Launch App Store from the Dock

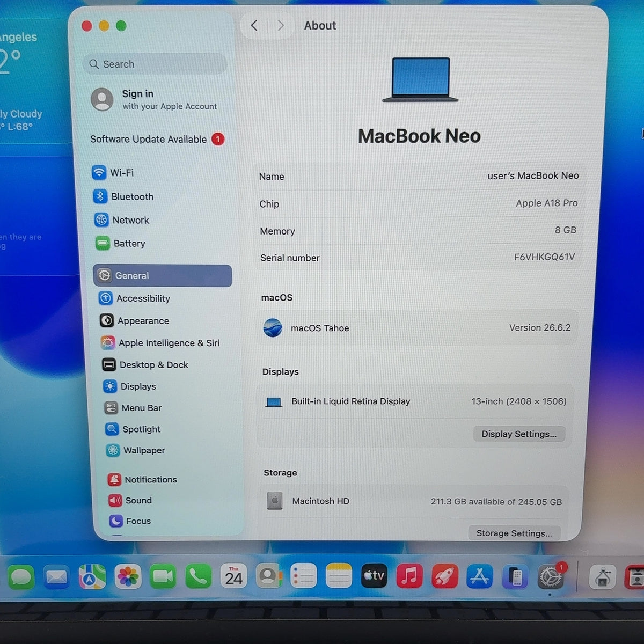point(480,576)
